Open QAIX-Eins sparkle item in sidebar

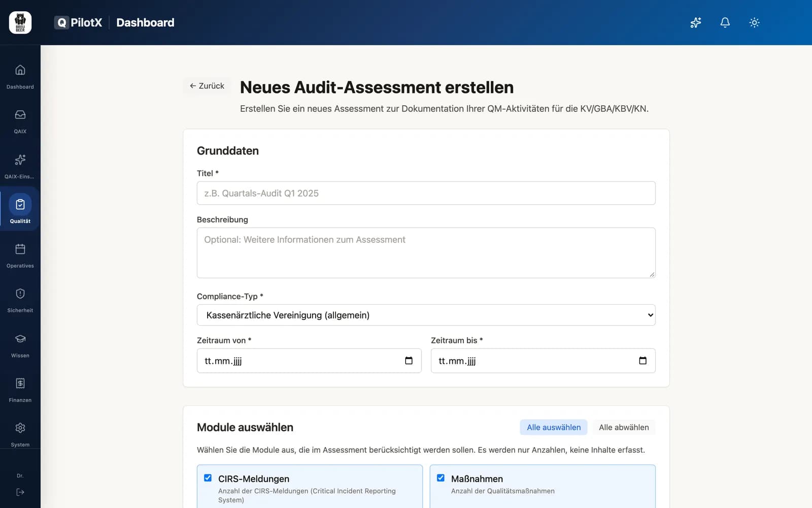pyautogui.click(x=20, y=166)
